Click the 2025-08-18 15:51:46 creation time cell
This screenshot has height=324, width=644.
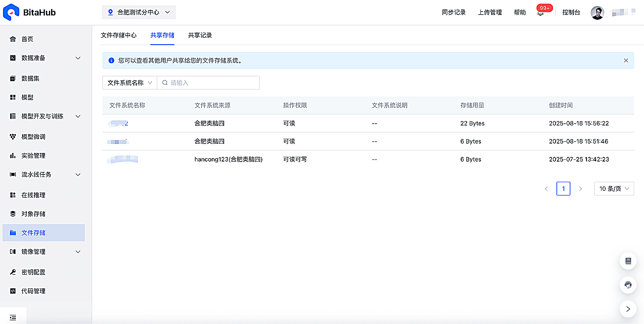click(x=578, y=141)
